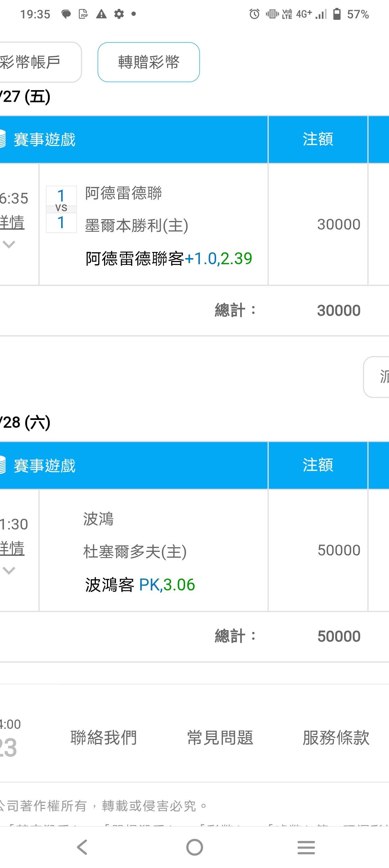Tap the 阿德雷德聯客 +1.0,2.39 bet line
389x868 pixels.
click(x=169, y=258)
